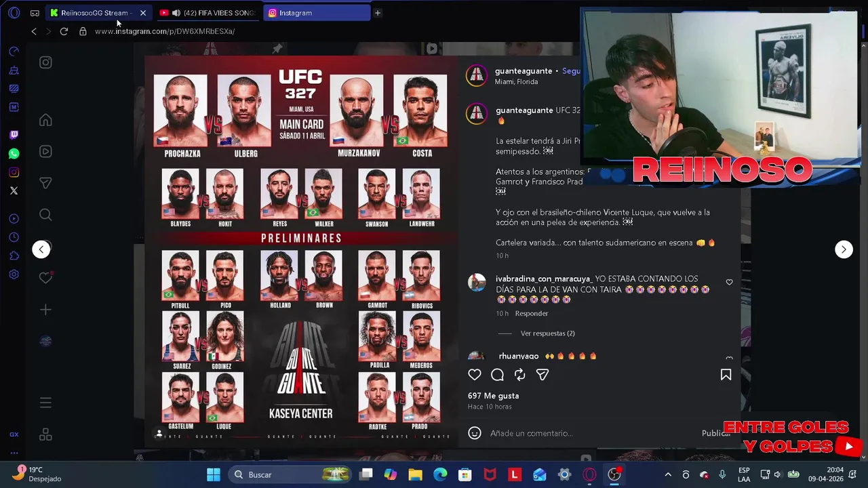Open the Opera GX menu logo
Viewport: 868px width, 488px height.
click(x=14, y=13)
